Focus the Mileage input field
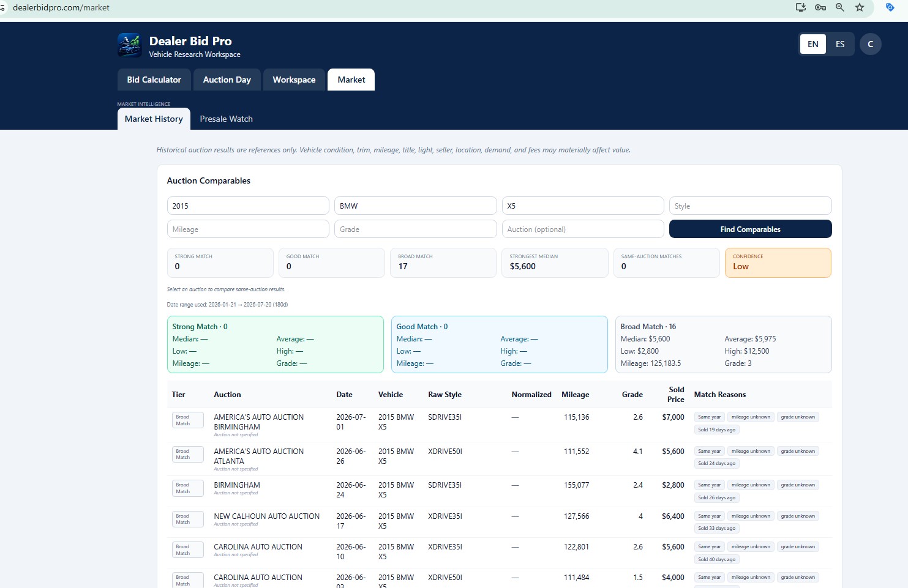The image size is (908, 588). (248, 229)
